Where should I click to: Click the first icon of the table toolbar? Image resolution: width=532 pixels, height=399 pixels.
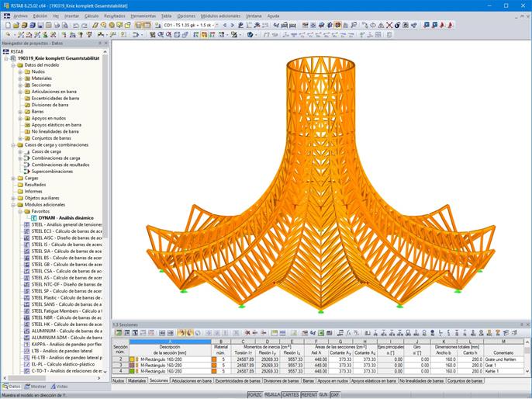pyautogui.click(x=118, y=333)
